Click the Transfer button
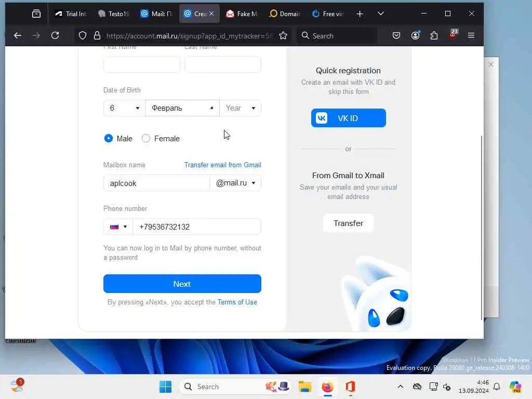The width and height of the screenshot is (532, 399). [348, 223]
